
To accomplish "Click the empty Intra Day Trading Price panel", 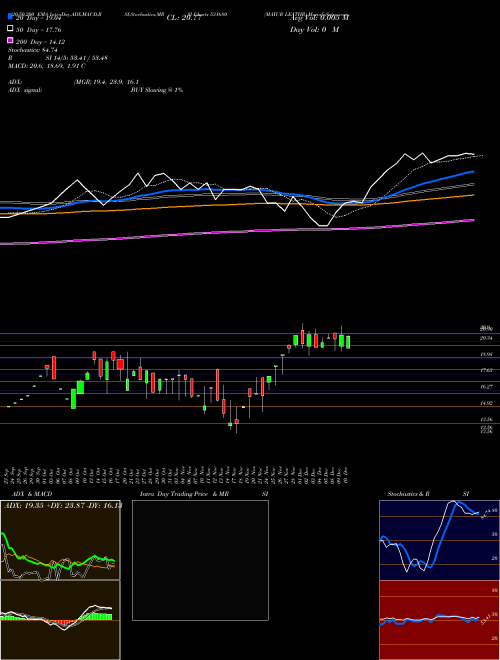I will (200, 560).
